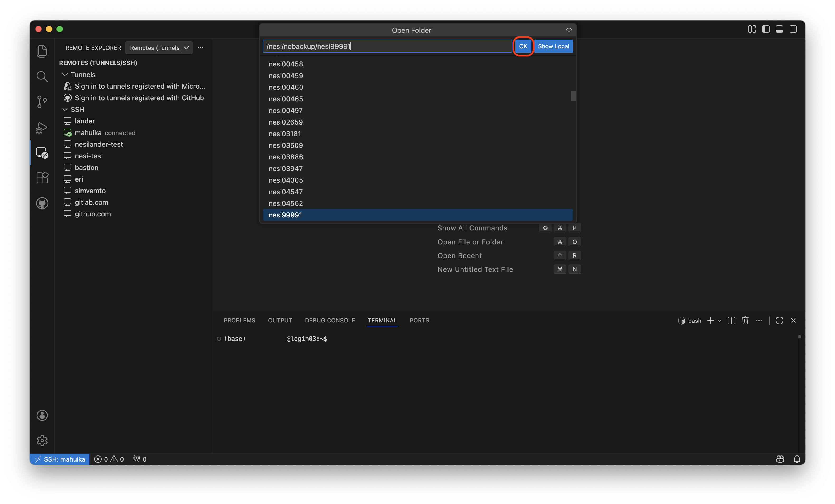Viewport: 835px width, 504px height.
Task: Open the Extensions view
Action: click(42, 178)
